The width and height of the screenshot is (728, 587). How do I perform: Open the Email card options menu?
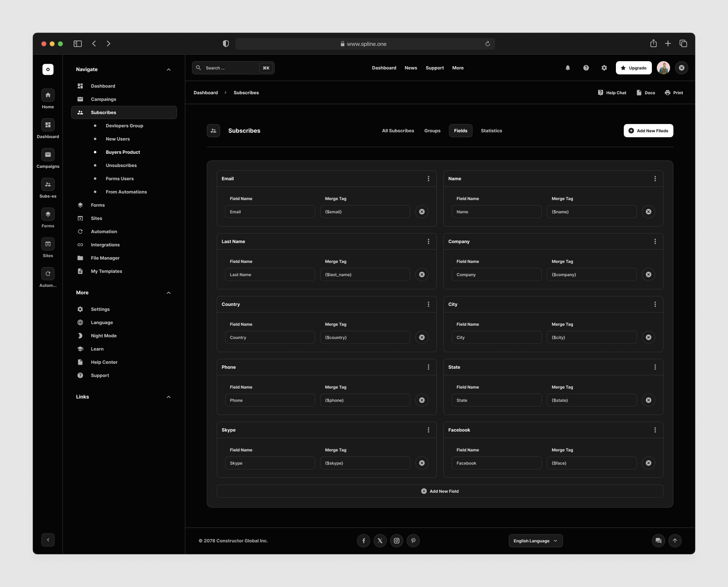point(429,179)
